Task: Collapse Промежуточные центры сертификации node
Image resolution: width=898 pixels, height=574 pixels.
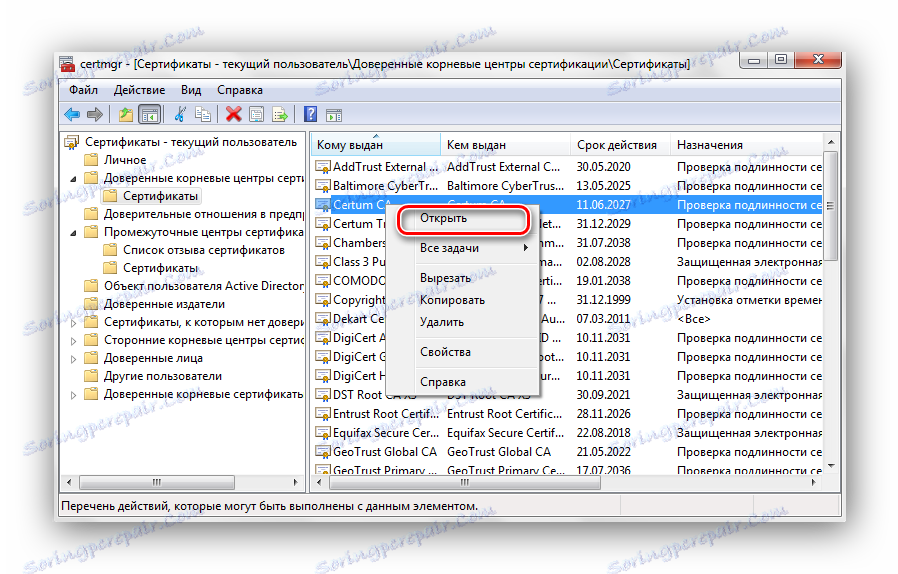Action: 73,233
